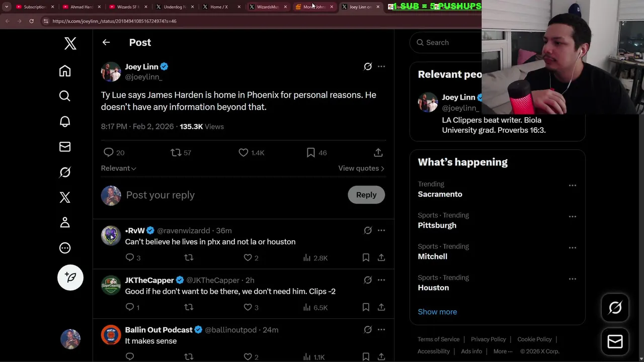Compose a new post with feather button
644x362 pixels.
(x=70, y=278)
